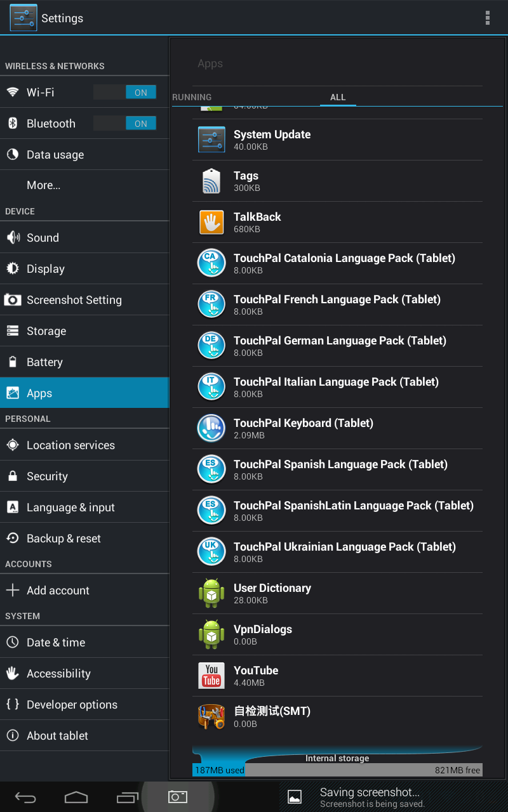Select YouTube 4.40MB size text
Screen dimensions: 508x812
coord(249,683)
